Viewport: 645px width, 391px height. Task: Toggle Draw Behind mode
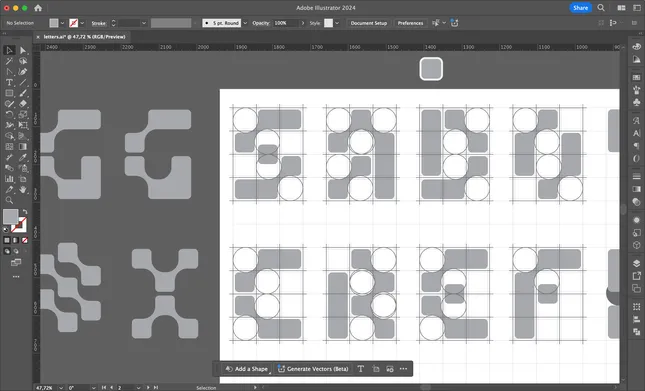[16, 251]
